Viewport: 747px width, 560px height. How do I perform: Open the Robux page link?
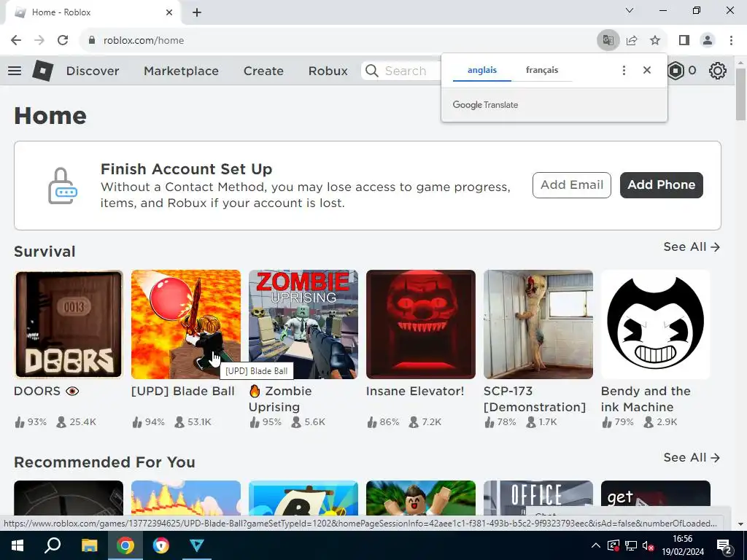tap(328, 71)
